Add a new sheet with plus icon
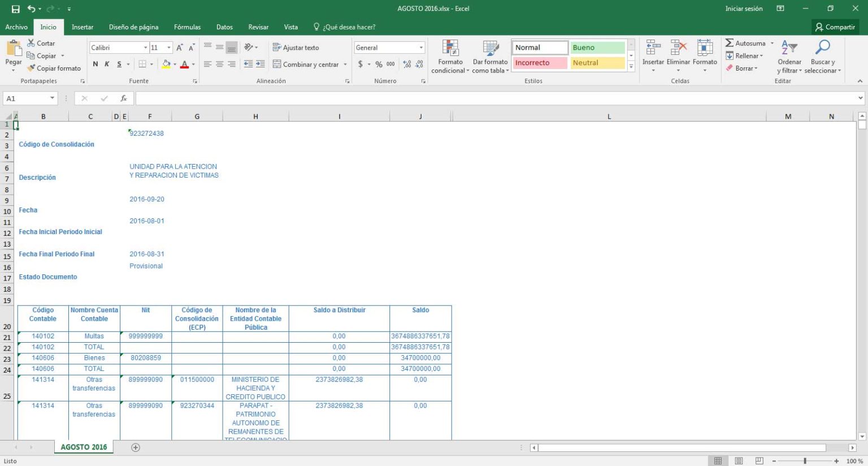 136,447
